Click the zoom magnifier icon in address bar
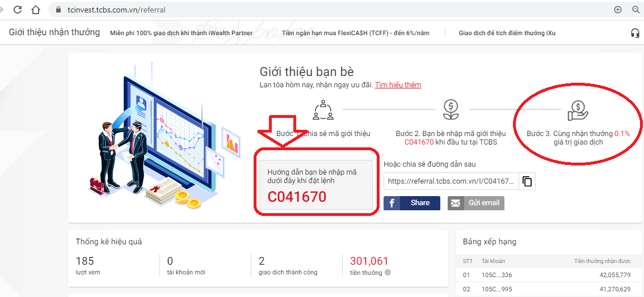Image resolution: width=644 pixels, height=297 pixels. tap(635, 10)
